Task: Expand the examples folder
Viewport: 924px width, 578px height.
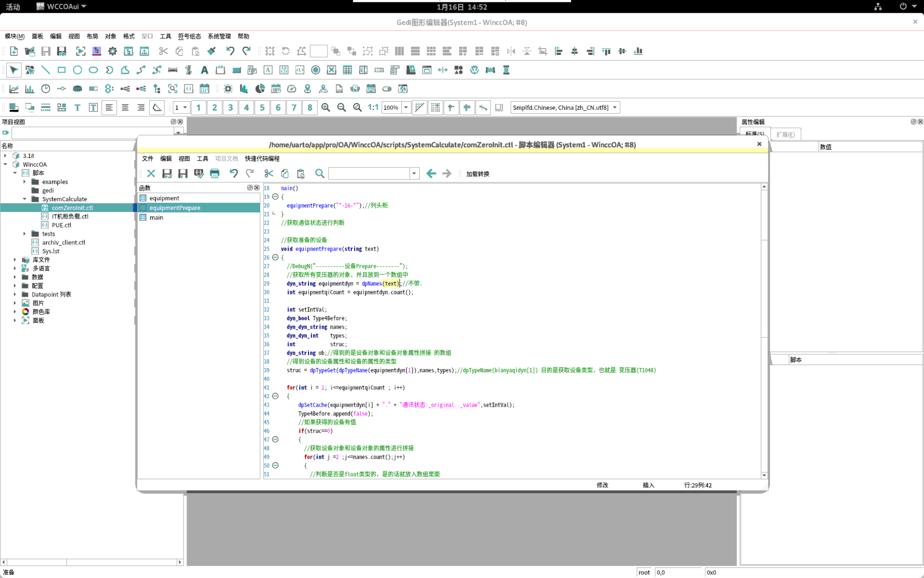Action: tap(25, 182)
